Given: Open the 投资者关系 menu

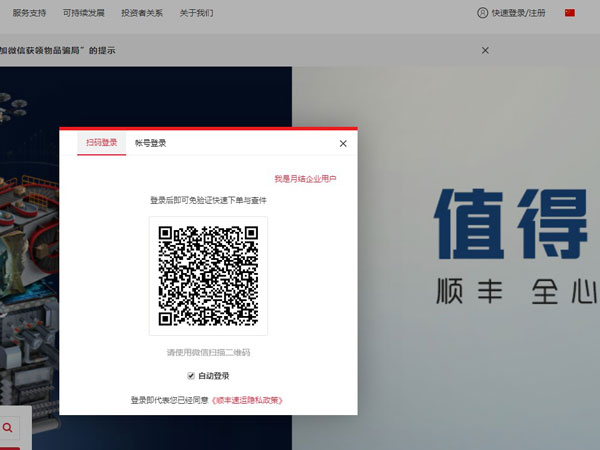Looking at the screenshot, I should point(142,13).
